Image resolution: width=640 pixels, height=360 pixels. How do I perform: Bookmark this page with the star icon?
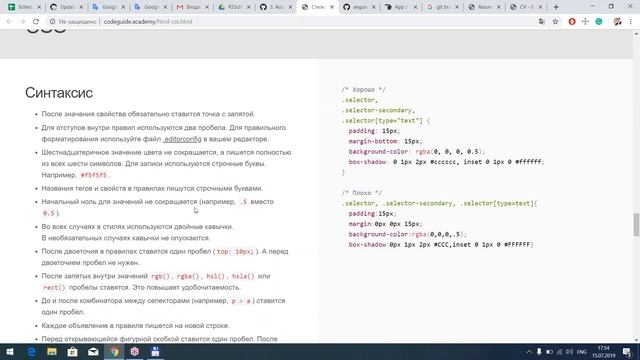click(555, 22)
